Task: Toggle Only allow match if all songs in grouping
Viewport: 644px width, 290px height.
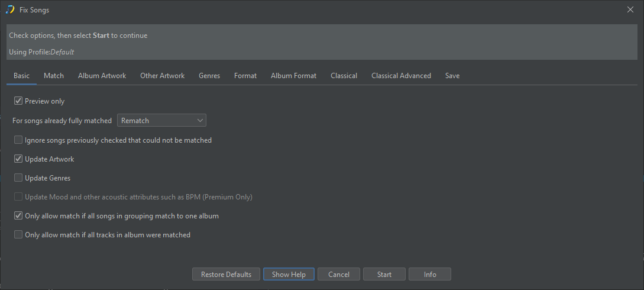Action: 18,216
